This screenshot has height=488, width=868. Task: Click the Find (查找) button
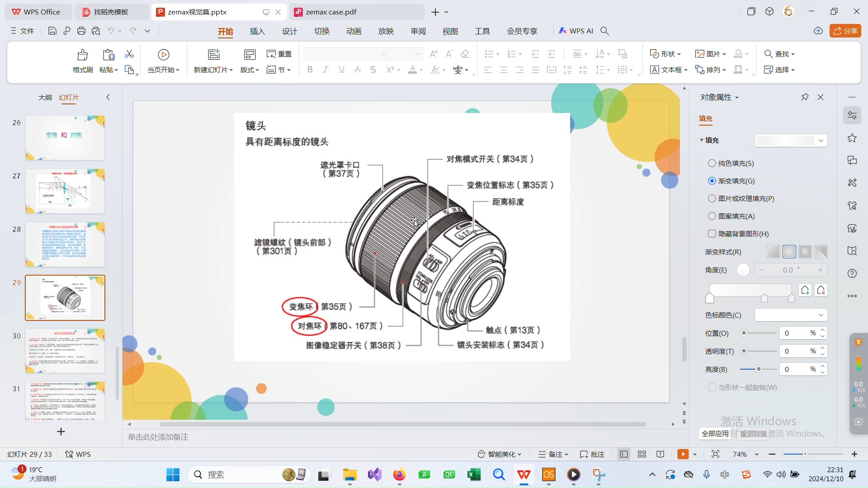[779, 54]
